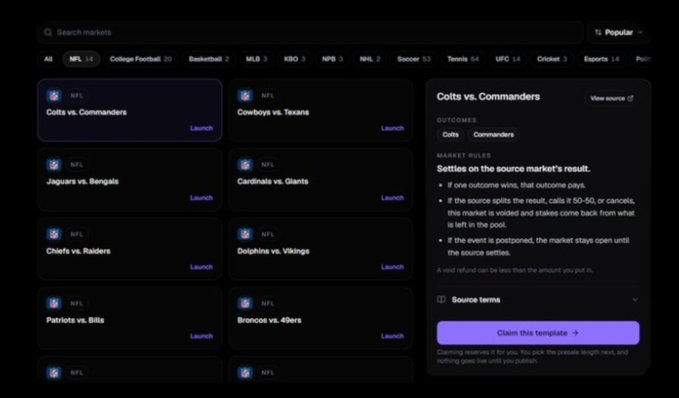
Task: Launch the Broncos vs. 49ers market
Action: (392, 337)
